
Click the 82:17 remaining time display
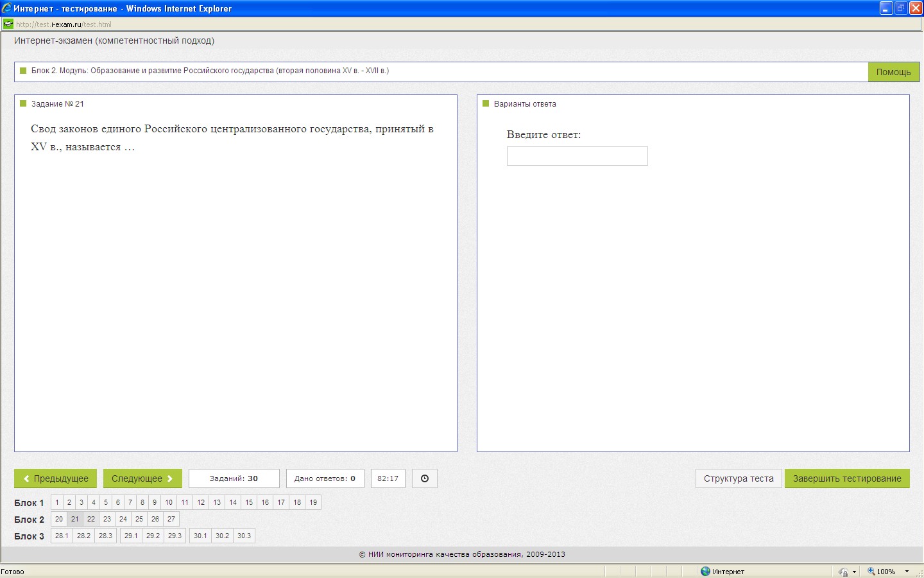388,478
